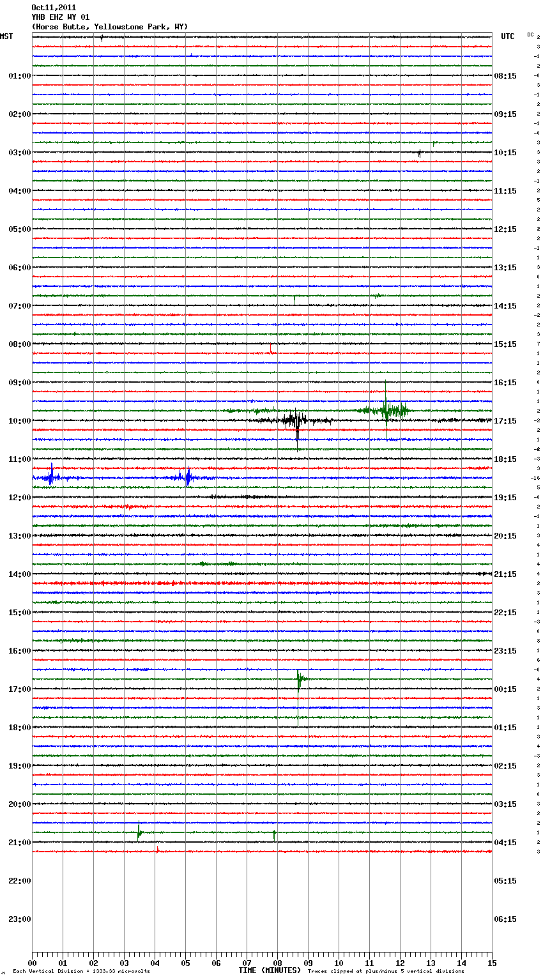Click the 10 minute axis label
The image size is (543, 980).
(339, 963)
